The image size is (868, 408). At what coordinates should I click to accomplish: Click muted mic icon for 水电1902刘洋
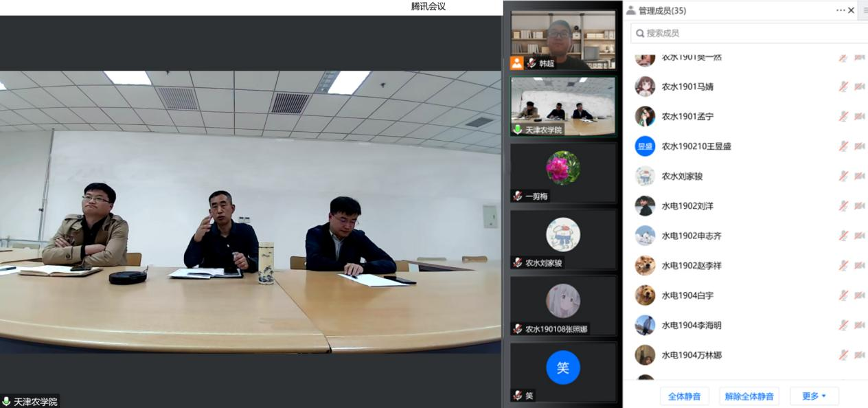point(843,206)
